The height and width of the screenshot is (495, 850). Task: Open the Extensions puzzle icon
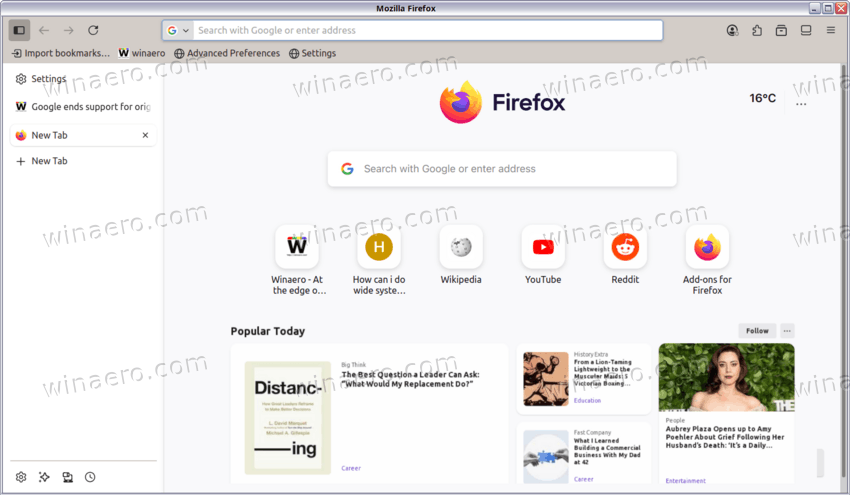[x=757, y=30]
